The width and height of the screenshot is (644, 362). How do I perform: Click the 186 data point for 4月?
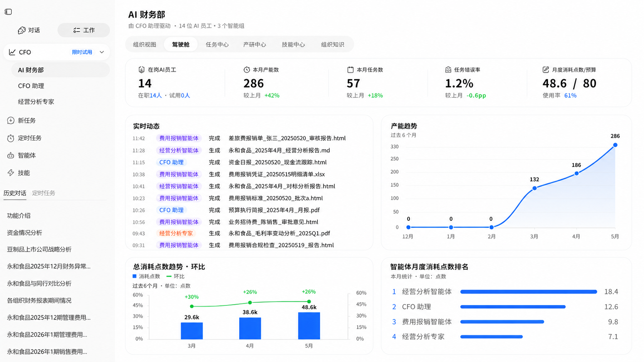pyautogui.click(x=576, y=173)
